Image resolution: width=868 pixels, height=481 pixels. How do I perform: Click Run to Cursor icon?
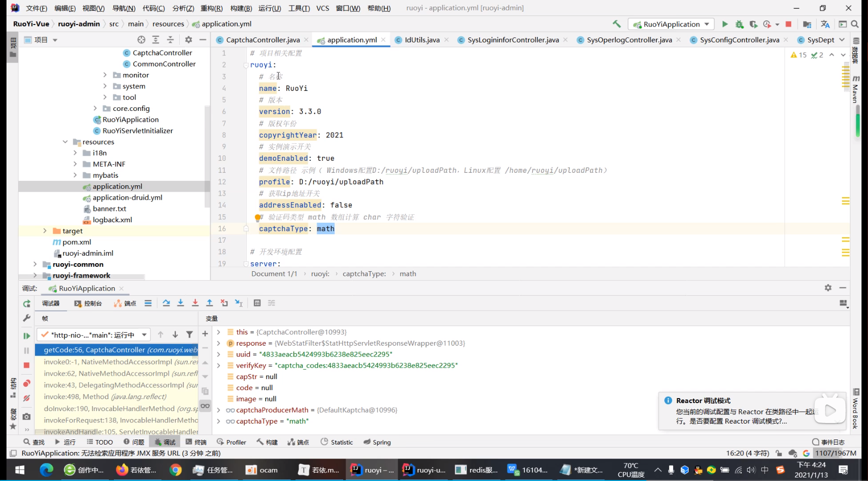click(x=239, y=303)
